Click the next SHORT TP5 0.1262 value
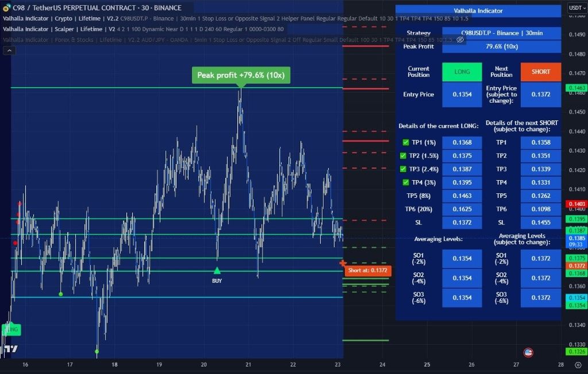This screenshot has width=588, height=374. click(541, 196)
